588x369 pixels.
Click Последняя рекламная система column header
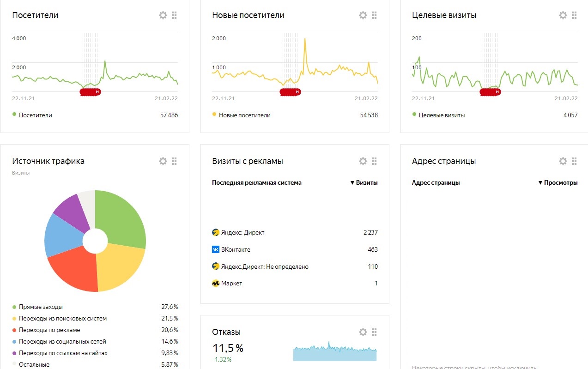pos(257,182)
